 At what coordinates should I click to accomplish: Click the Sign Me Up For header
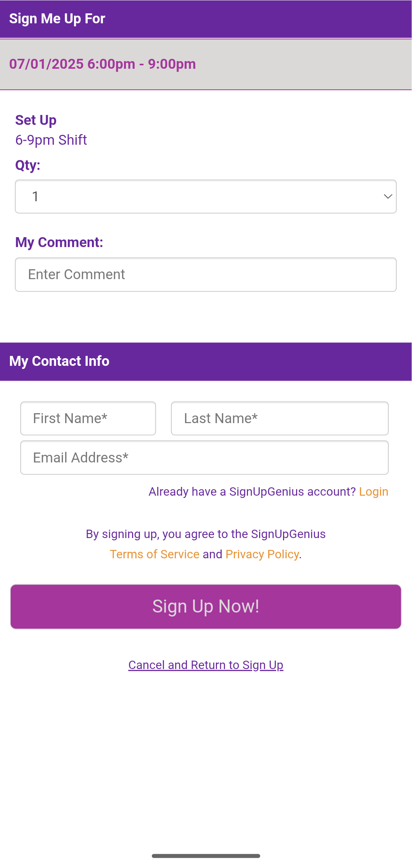pyautogui.click(x=57, y=19)
